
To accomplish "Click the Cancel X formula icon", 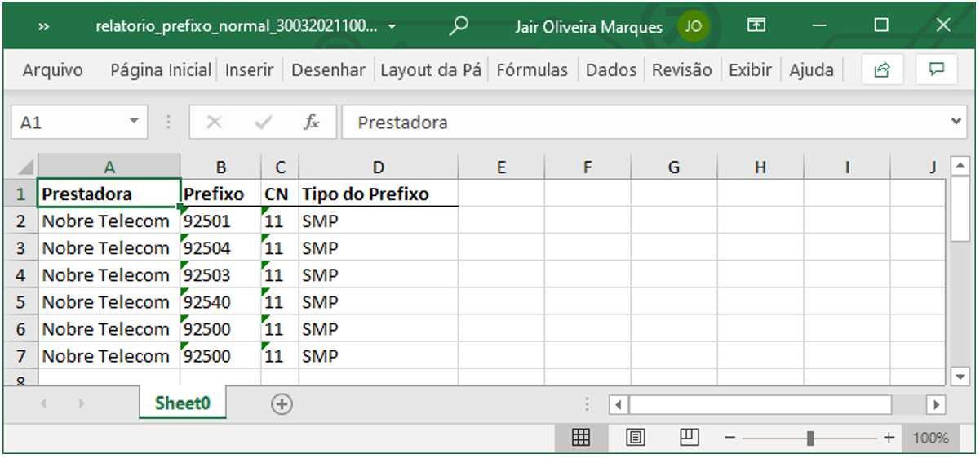I will point(214,123).
